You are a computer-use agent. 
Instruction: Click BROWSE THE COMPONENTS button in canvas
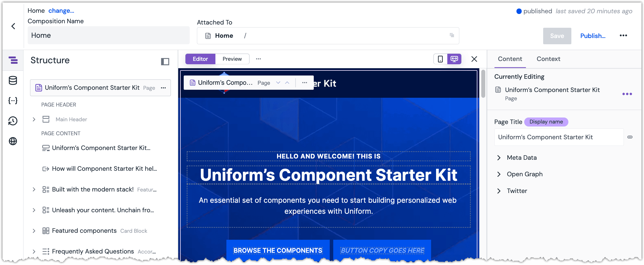(x=278, y=251)
